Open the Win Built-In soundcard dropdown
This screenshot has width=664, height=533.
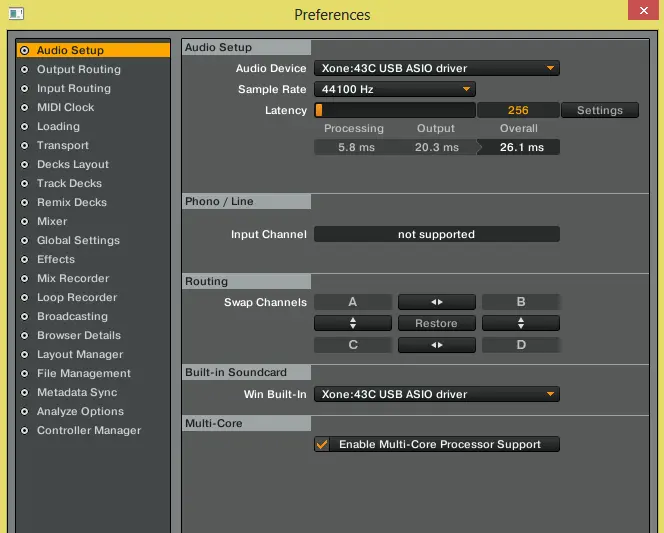click(436, 394)
